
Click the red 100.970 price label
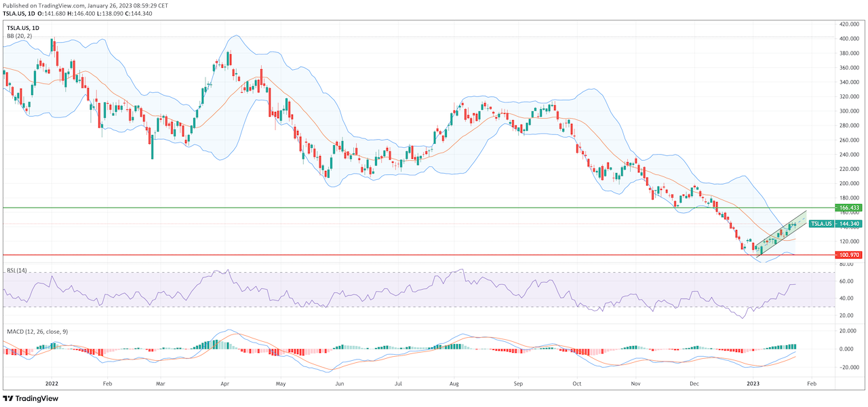point(849,255)
